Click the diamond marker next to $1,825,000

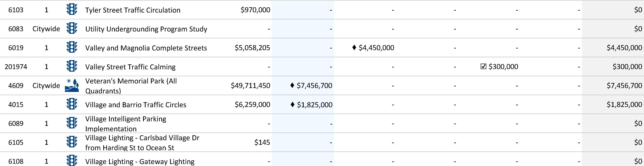coord(292,104)
